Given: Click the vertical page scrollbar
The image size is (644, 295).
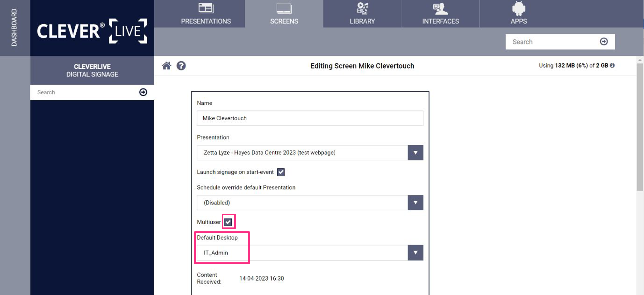Looking at the screenshot, I should (x=640, y=127).
